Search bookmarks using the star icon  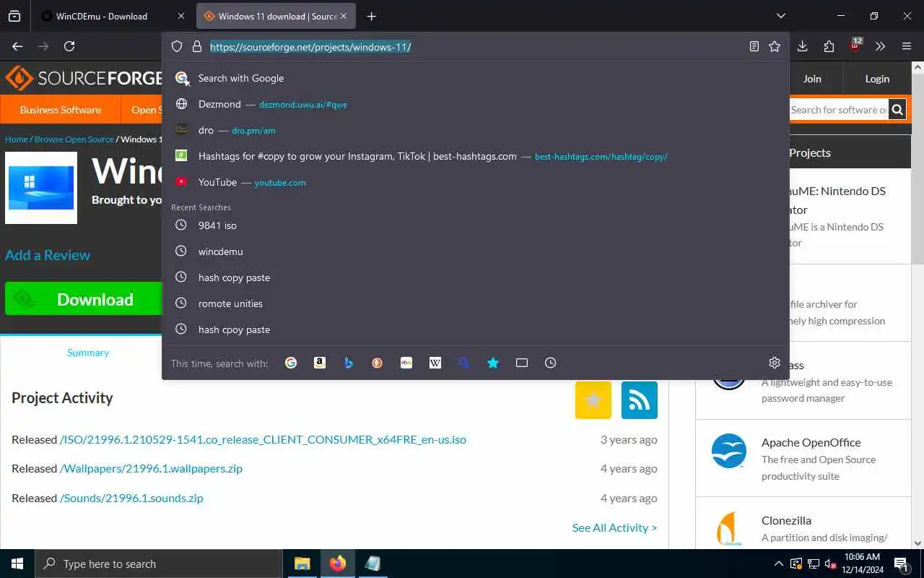coord(493,363)
